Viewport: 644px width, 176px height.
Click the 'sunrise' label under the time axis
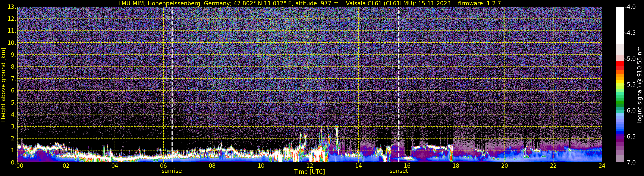point(172,171)
